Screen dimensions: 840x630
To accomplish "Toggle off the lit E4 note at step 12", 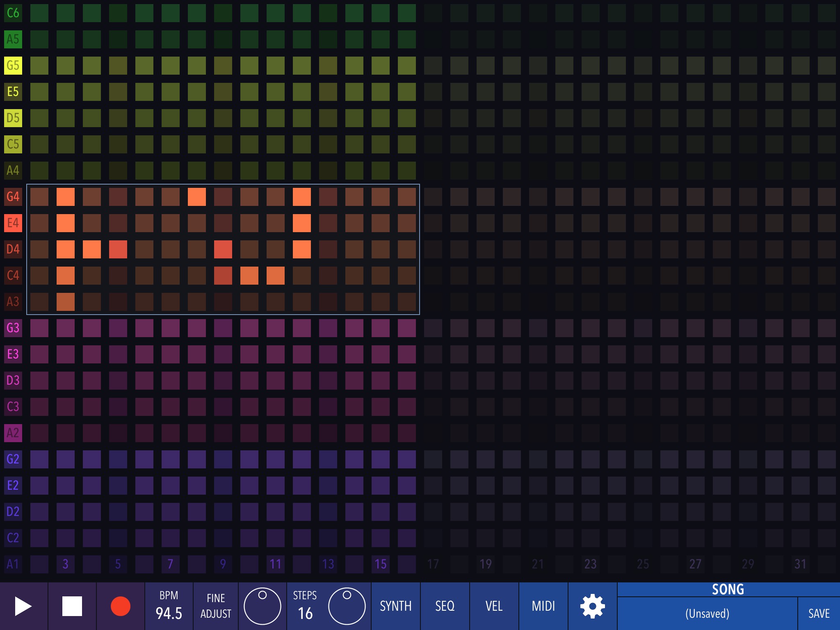I will tap(302, 223).
